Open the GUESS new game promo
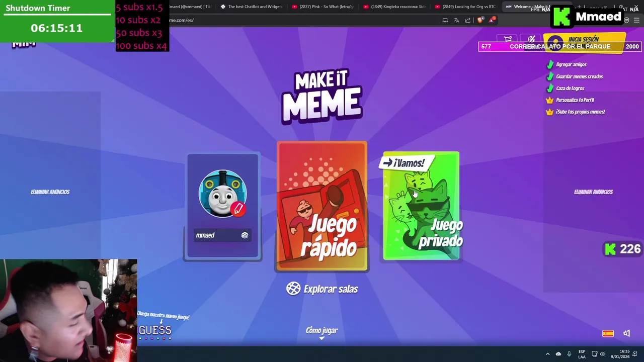Viewport: 644px width, 362px height. point(155,330)
